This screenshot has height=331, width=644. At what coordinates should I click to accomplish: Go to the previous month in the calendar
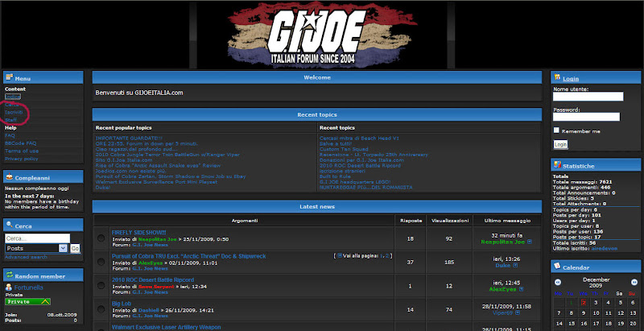[558, 282]
